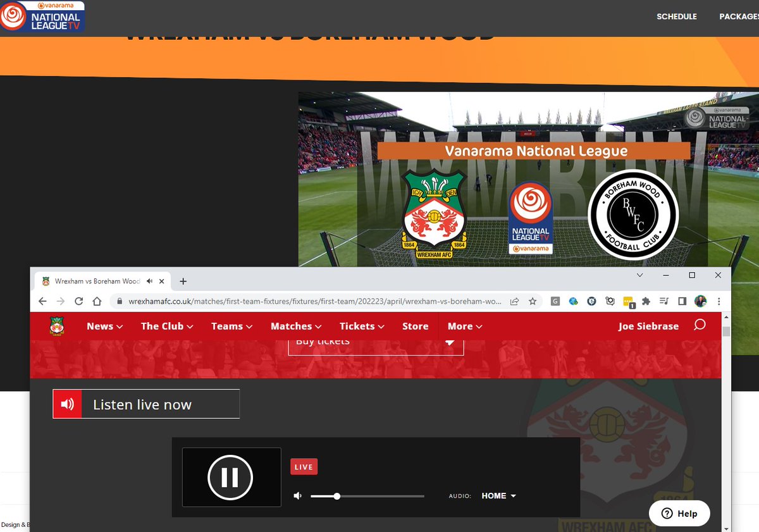Click the Wrexham crest in red navbar
759x532 pixels.
(58, 326)
